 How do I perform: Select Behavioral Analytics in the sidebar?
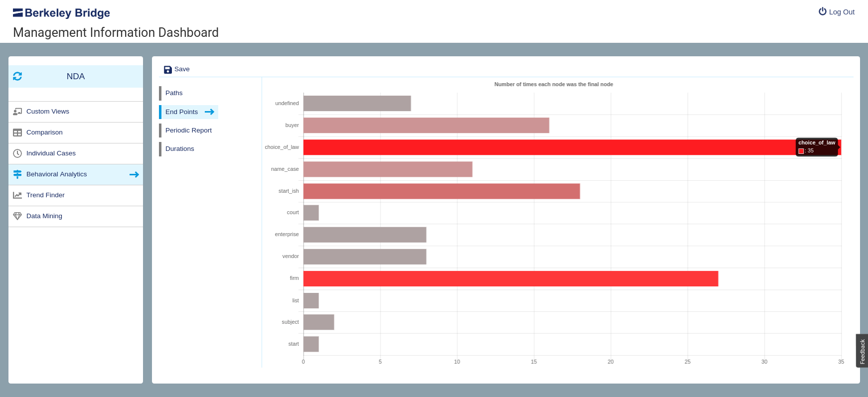click(x=76, y=174)
